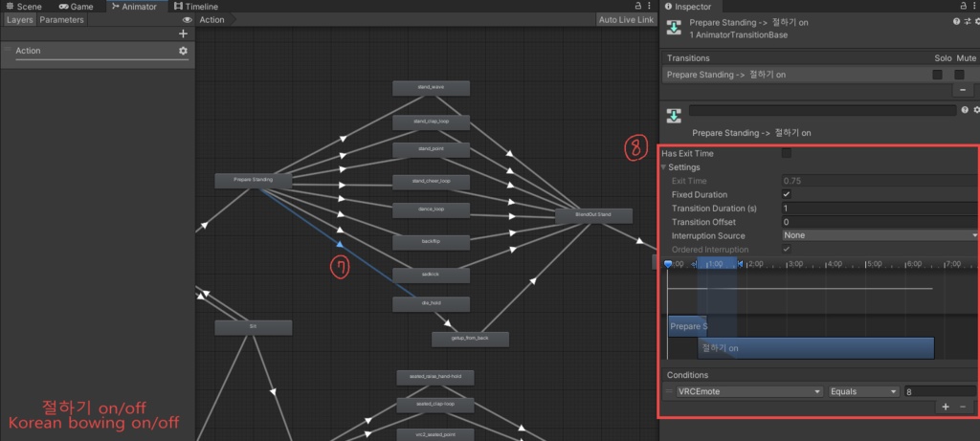Click the blue transition start marker on timeline
This screenshot has height=441, width=980.
click(x=667, y=265)
